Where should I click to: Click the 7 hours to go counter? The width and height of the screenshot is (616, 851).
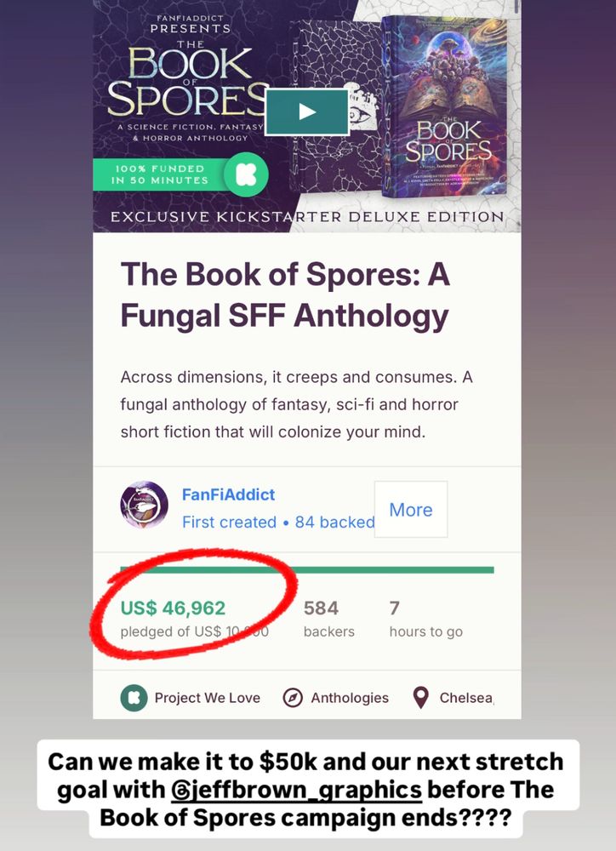point(425,618)
